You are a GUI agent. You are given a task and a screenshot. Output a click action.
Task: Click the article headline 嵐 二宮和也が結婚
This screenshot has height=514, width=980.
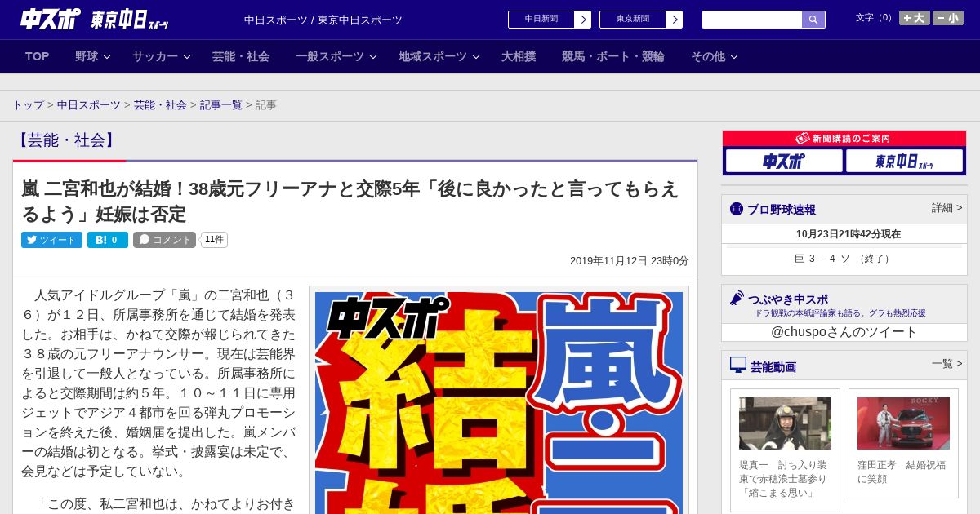tap(350, 202)
